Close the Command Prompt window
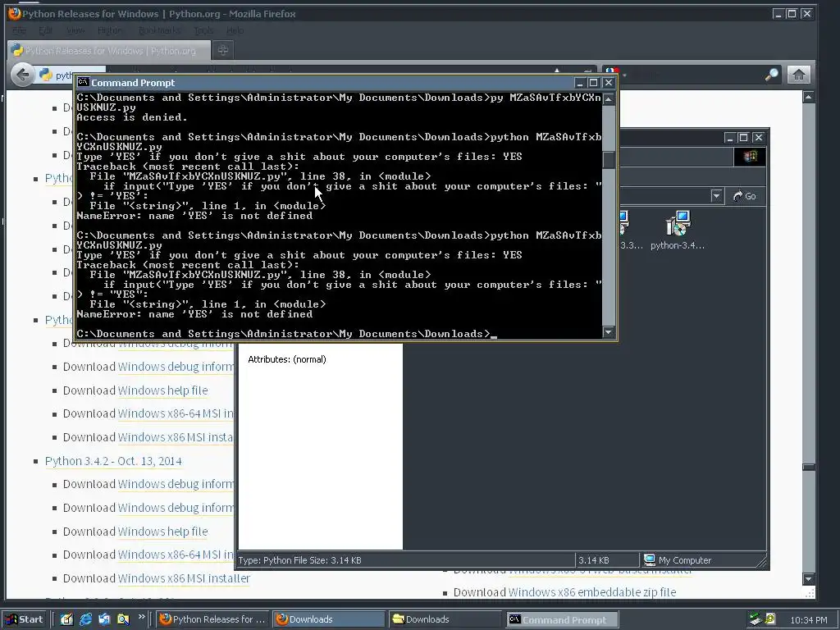Screen dimensions: 840x630 (x=608, y=83)
